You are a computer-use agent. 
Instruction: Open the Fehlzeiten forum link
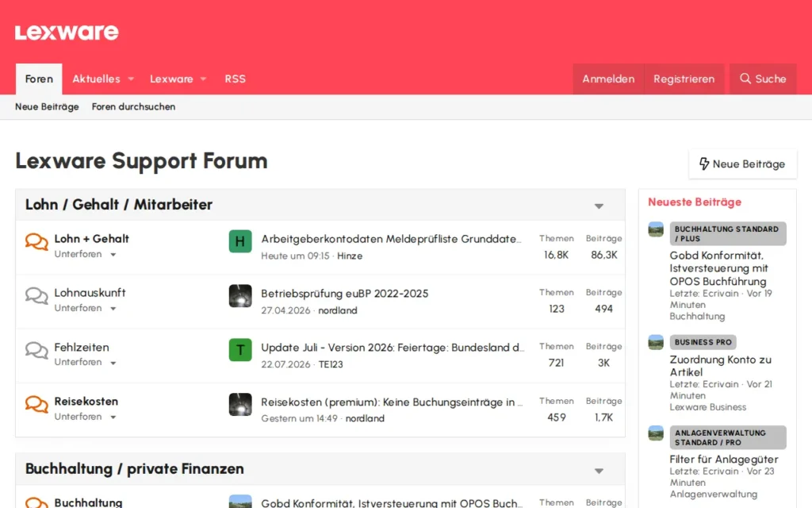pyautogui.click(x=82, y=347)
